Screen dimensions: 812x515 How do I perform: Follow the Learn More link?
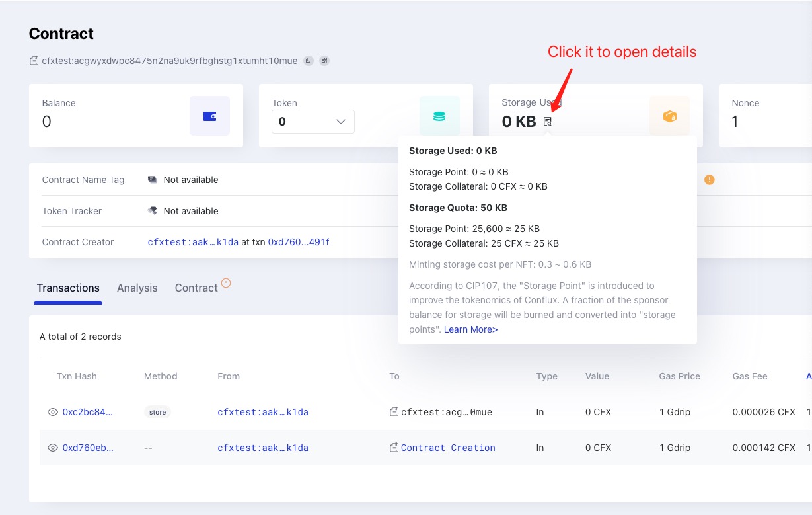(x=470, y=329)
